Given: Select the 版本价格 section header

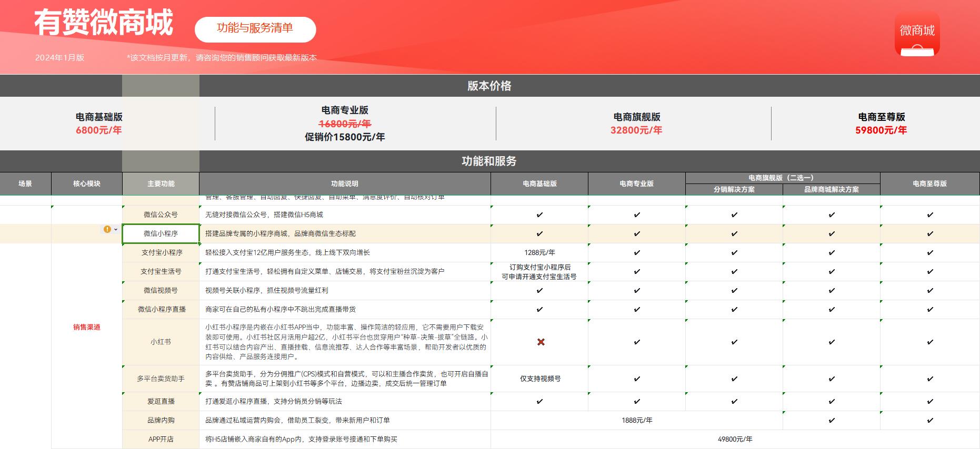Looking at the screenshot, I should (x=489, y=86).
